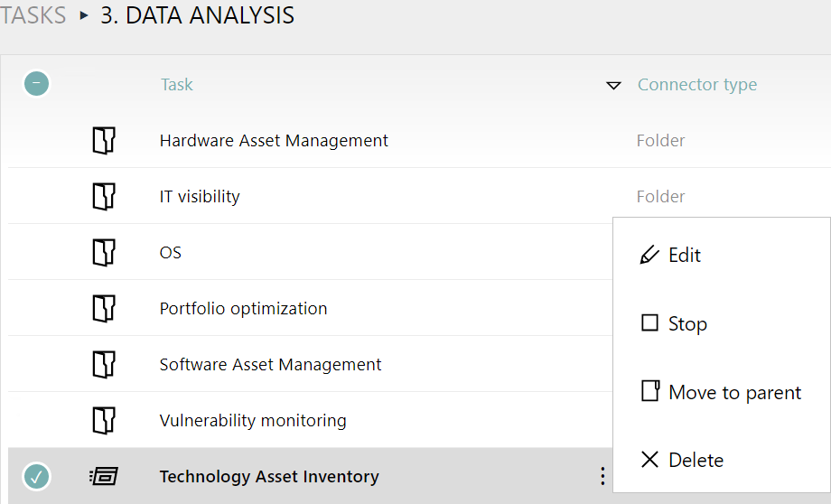
Task: Choose Stop from the context menu
Action: (x=686, y=324)
